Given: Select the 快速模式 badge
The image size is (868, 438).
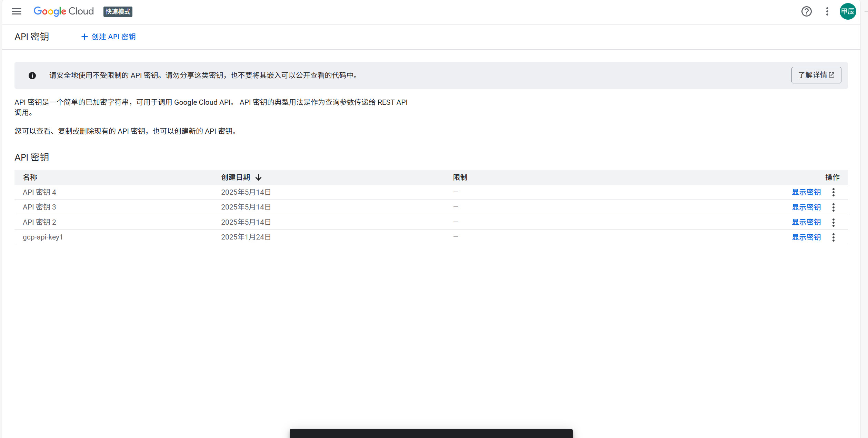Looking at the screenshot, I should click(x=118, y=11).
